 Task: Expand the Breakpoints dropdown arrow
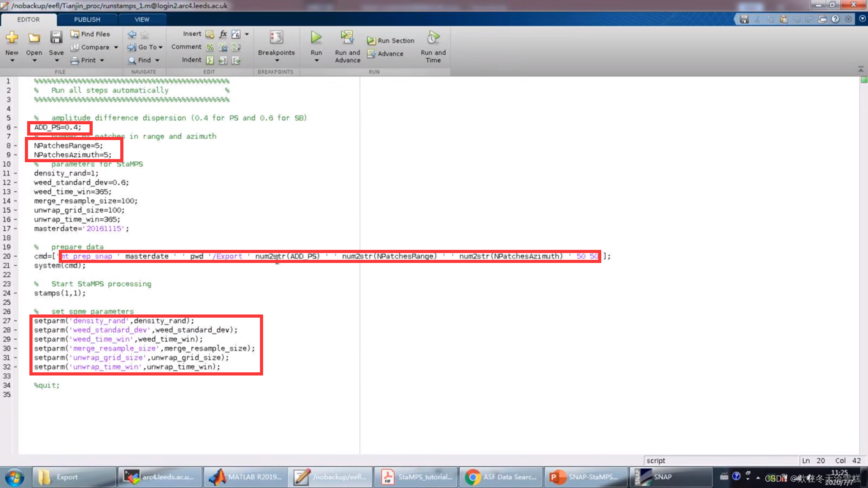click(x=277, y=61)
